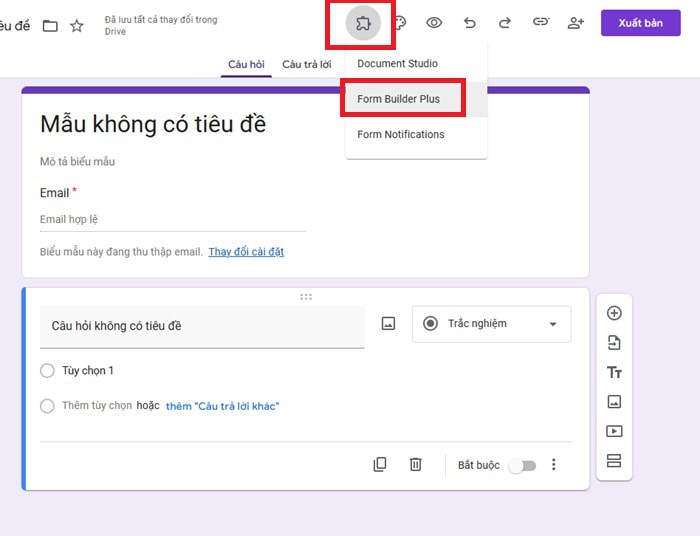
Task: Star this form
Action: tap(77, 26)
